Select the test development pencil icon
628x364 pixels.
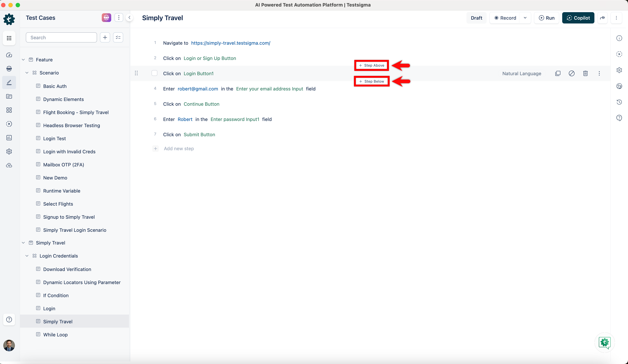point(9,82)
